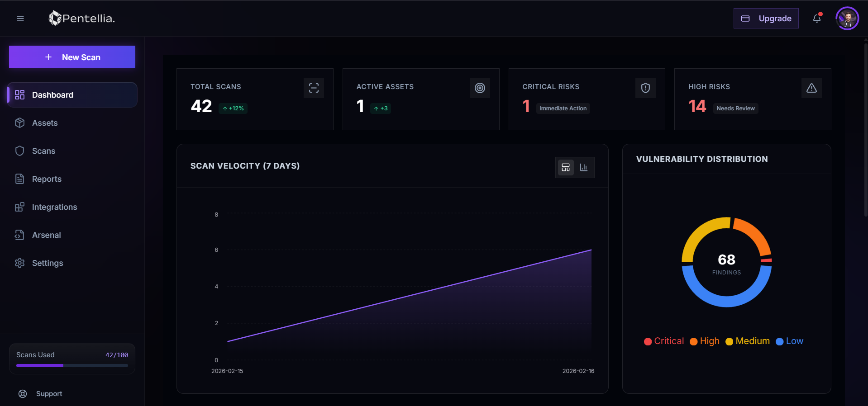Toggle Critical series in the vulnerability legend
The image size is (868, 406).
(664, 341)
